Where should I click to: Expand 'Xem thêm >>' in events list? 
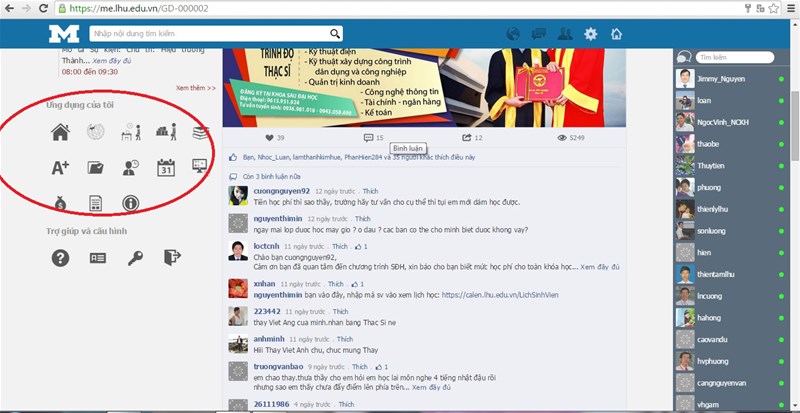pos(195,88)
